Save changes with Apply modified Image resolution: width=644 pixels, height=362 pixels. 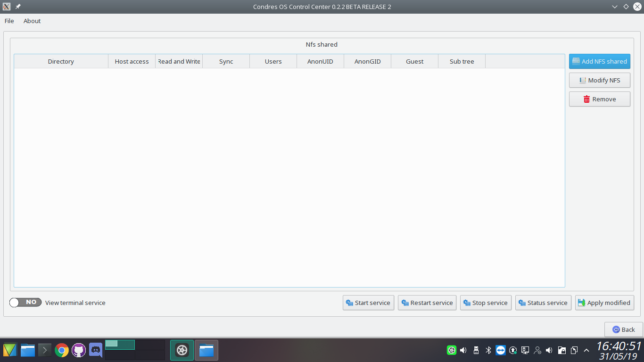tap(604, 303)
